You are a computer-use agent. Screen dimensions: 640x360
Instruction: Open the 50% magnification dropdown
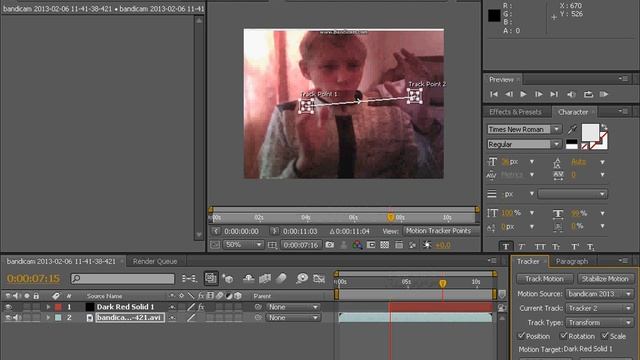(x=243, y=245)
